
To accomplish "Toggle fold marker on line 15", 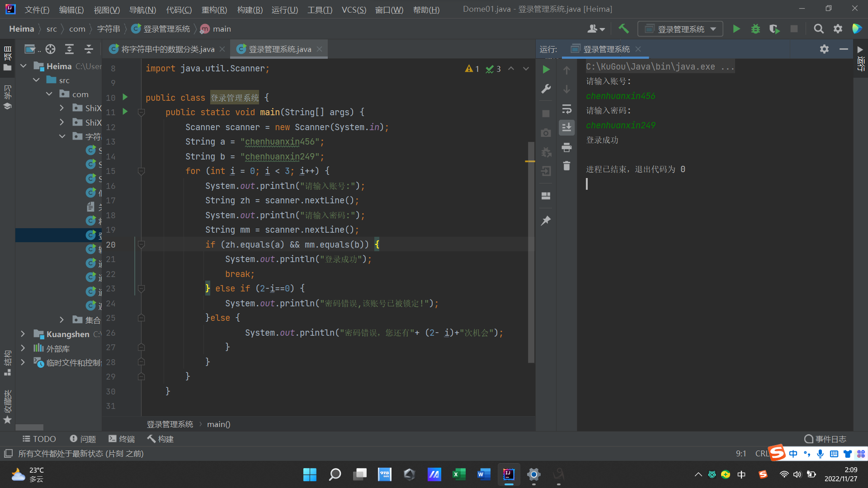I will 141,171.
